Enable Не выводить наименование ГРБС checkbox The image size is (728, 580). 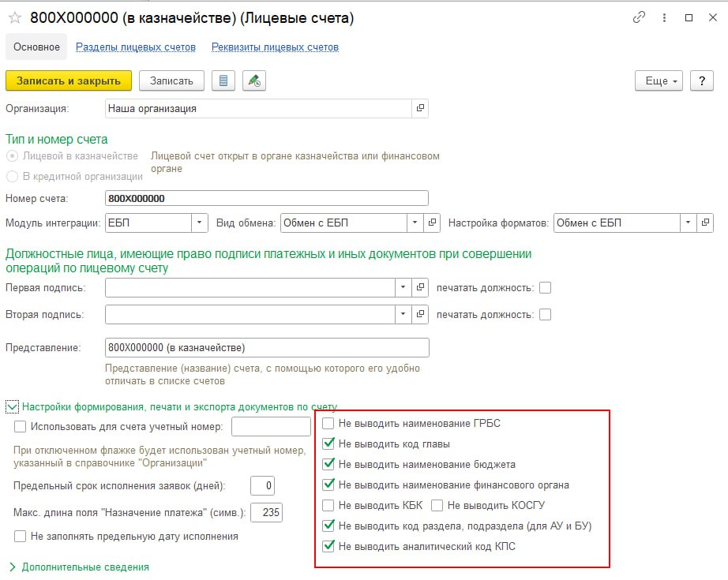click(x=328, y=424)
